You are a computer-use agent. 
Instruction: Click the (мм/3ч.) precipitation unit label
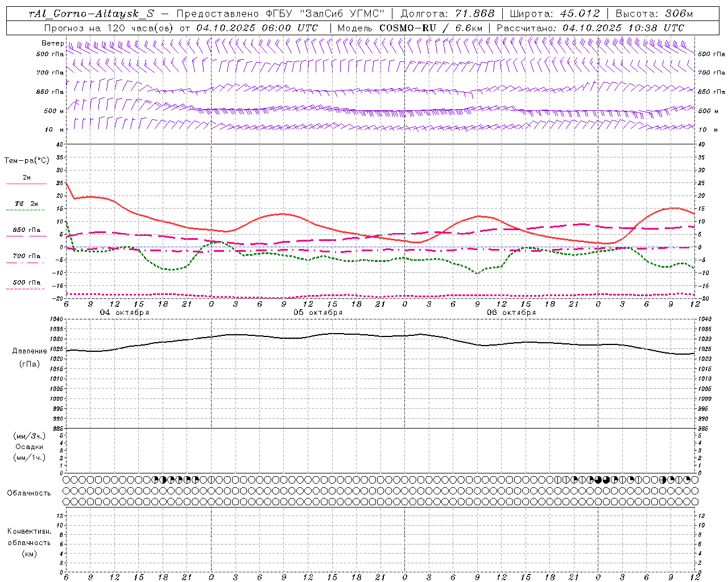click(30, 436)
